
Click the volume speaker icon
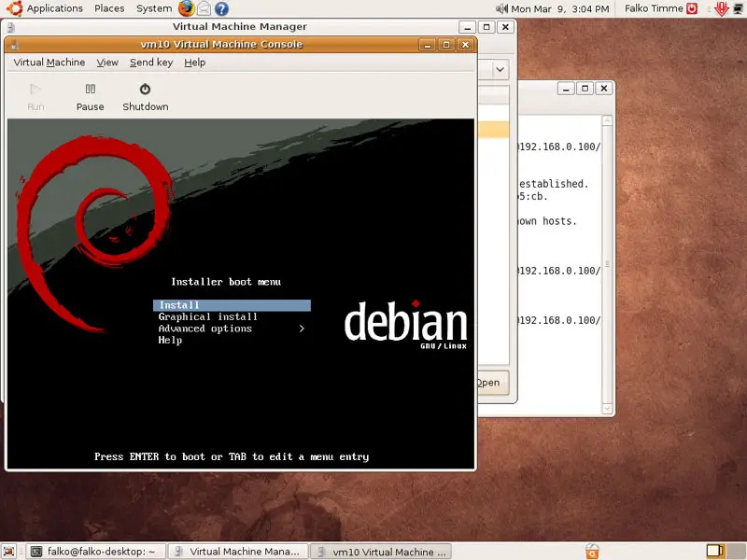tap(501, 8)
